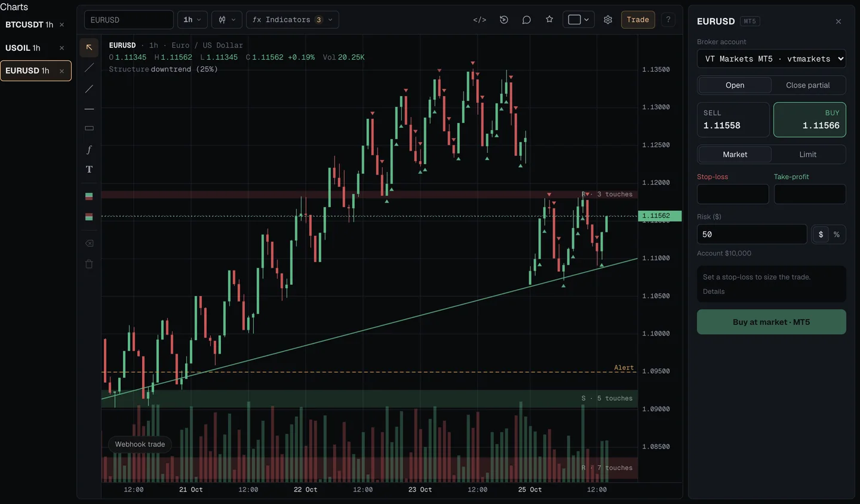Add a short position marker tool
860x504 pixels.
point(89,217)
